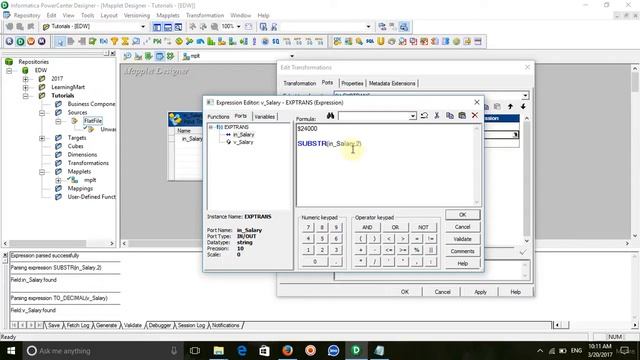The width and height of the screenshot is (640, 360).
Task: Open the mplt mapplet selector dropdown
Action: [x=292, y=56]
